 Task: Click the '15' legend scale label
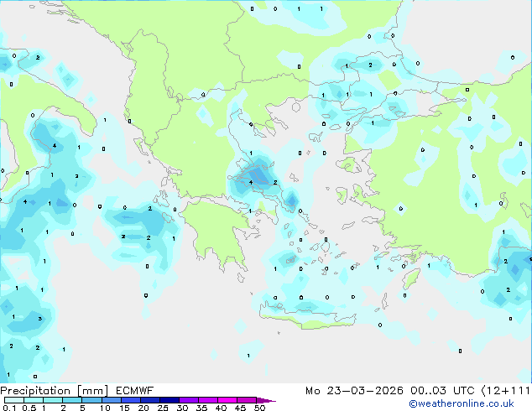click(x=124, y=408)
